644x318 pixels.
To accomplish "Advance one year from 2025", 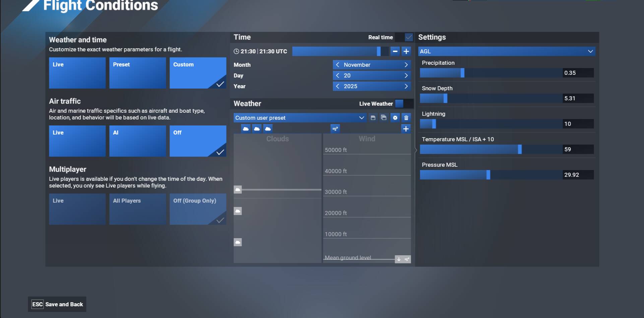I will (x=406, y=86).
